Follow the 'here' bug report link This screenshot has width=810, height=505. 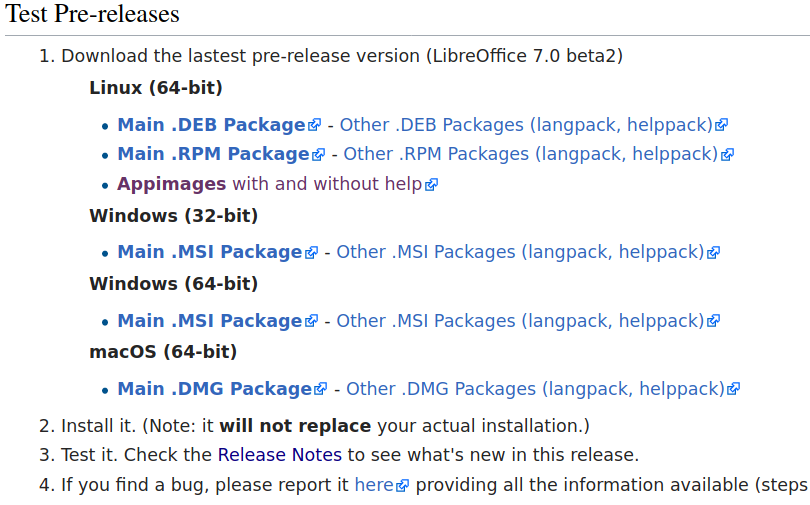coord(374,485)
